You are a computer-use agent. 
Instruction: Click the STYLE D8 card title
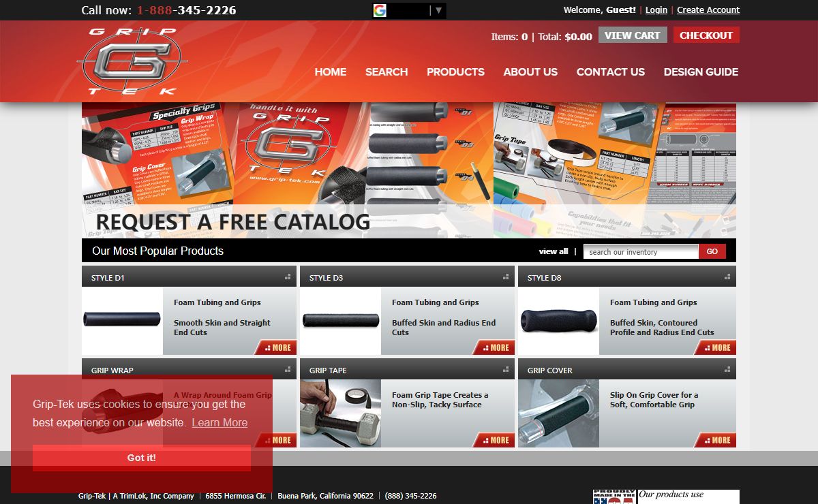(544, 278)
